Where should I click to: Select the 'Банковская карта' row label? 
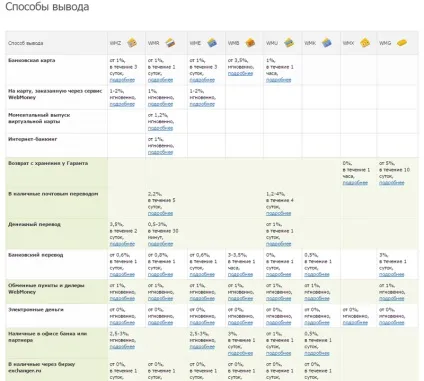click(32, 60)
